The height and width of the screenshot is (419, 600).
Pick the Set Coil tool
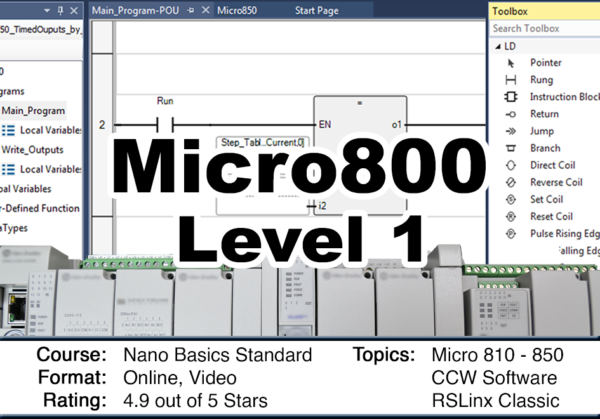pos(511,200)
